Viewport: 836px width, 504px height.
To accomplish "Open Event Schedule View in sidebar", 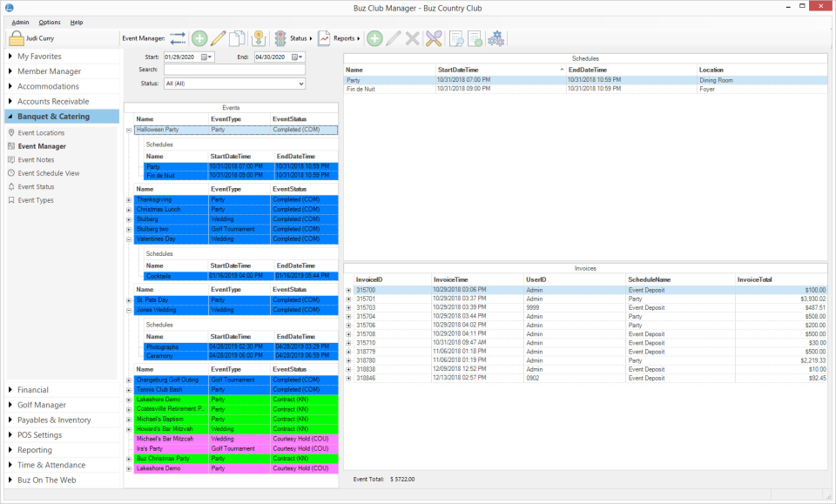I will [49, 173].
